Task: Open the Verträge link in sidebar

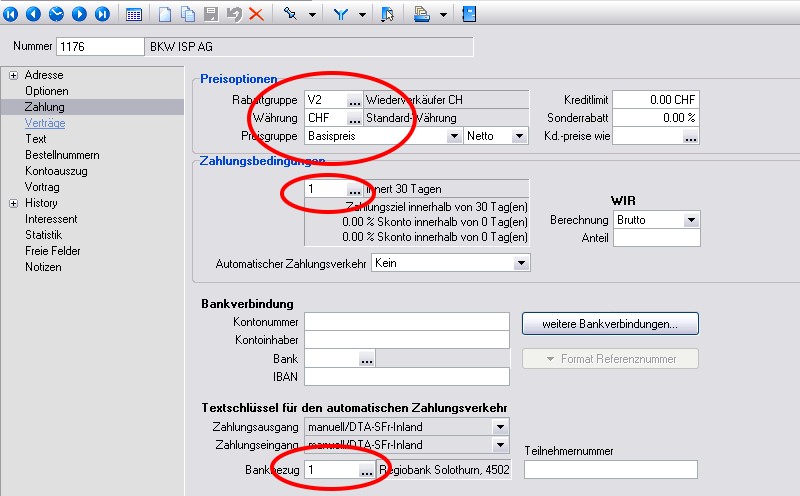Action: tap(45, 123)
